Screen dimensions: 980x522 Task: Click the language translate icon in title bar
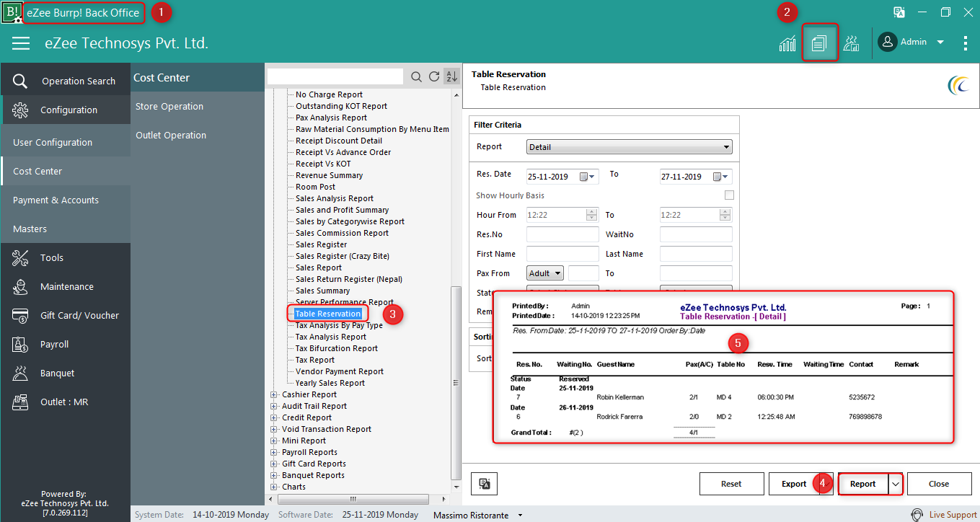pos(899,12)
